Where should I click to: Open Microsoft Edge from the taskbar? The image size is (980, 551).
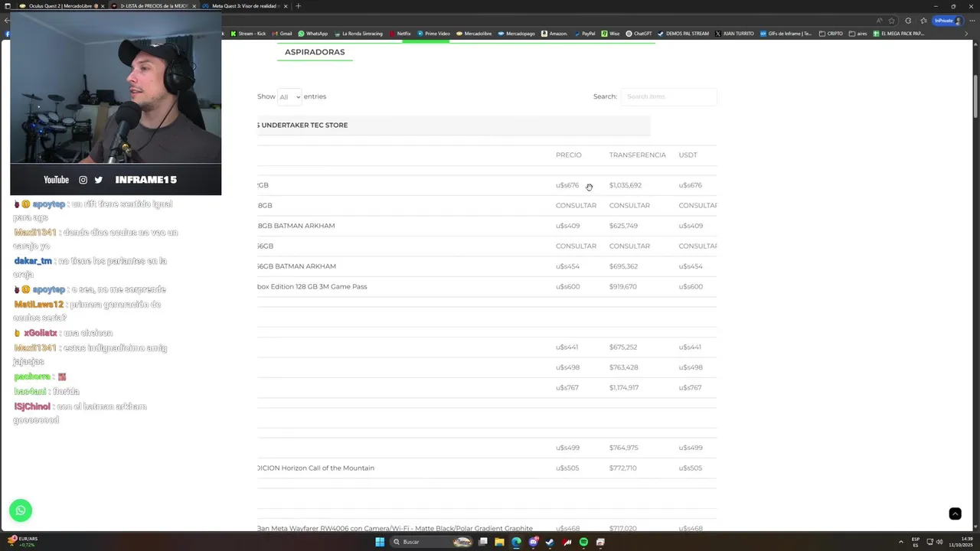point(516,542)
